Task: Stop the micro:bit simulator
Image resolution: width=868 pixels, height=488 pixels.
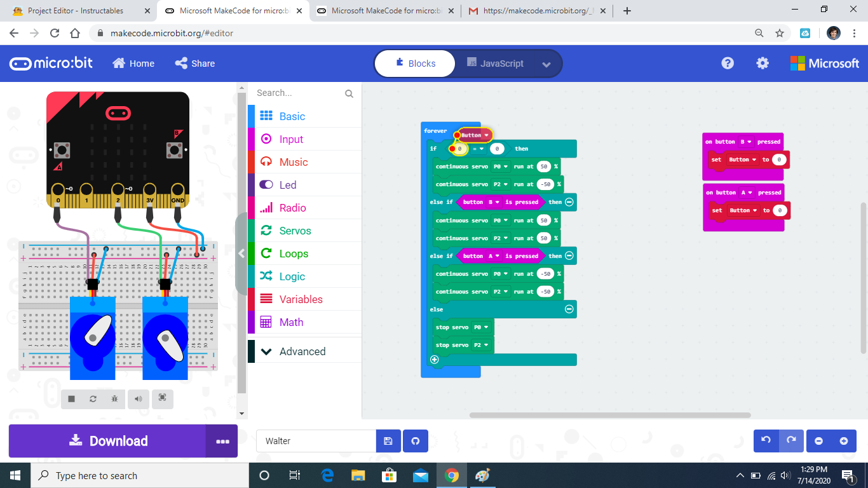Action: [x=72, y=398]
